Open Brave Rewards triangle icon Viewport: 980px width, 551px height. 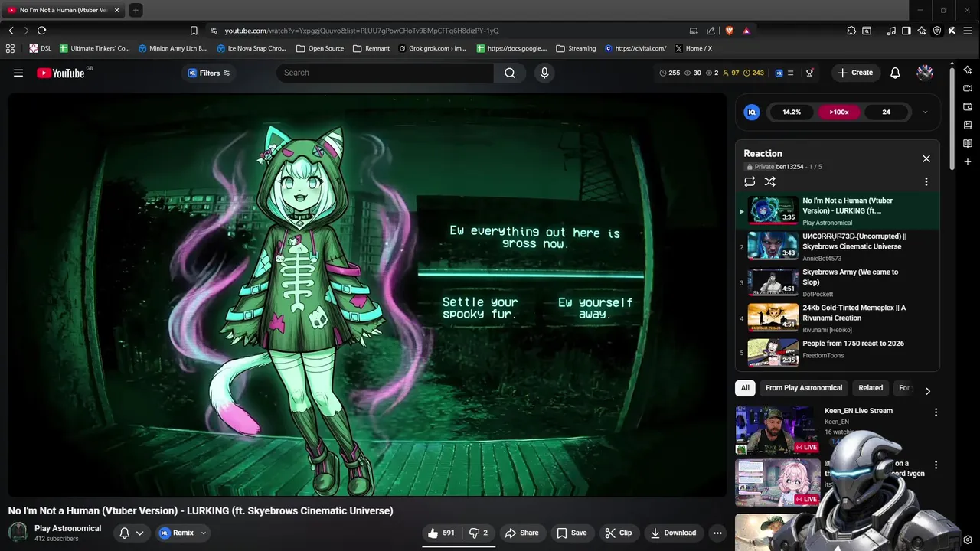(746, 31)
